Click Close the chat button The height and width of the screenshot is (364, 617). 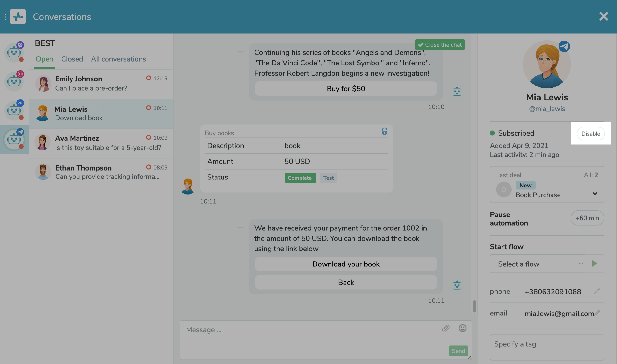click(440, 45)
